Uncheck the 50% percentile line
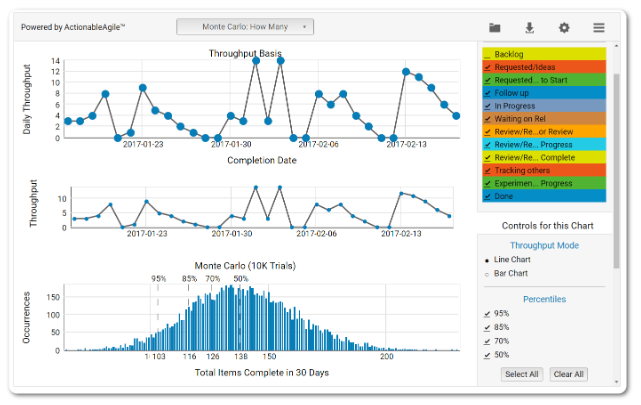This screenshot has height=405, width=641. (x=487, y=355)
